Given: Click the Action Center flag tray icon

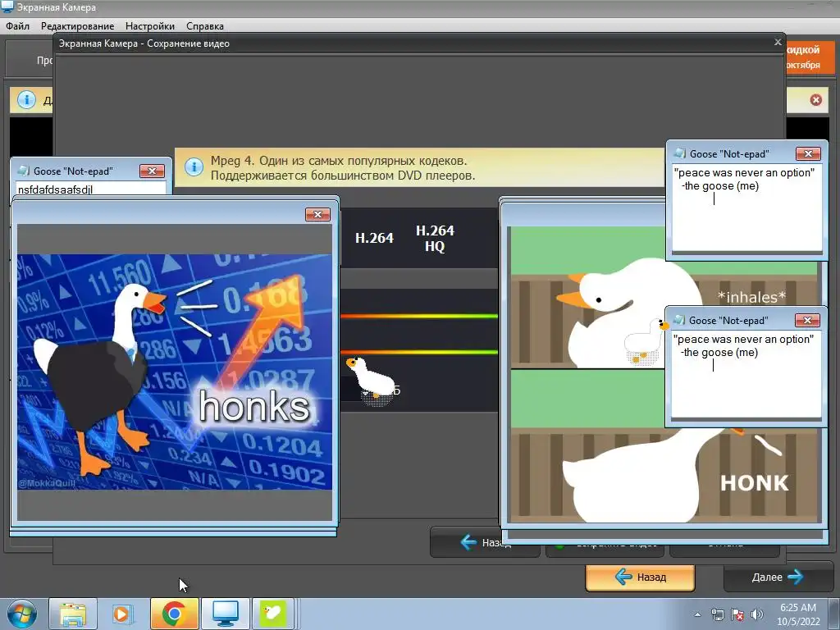Looking at the screenshot, I should [x=737, y=614].
